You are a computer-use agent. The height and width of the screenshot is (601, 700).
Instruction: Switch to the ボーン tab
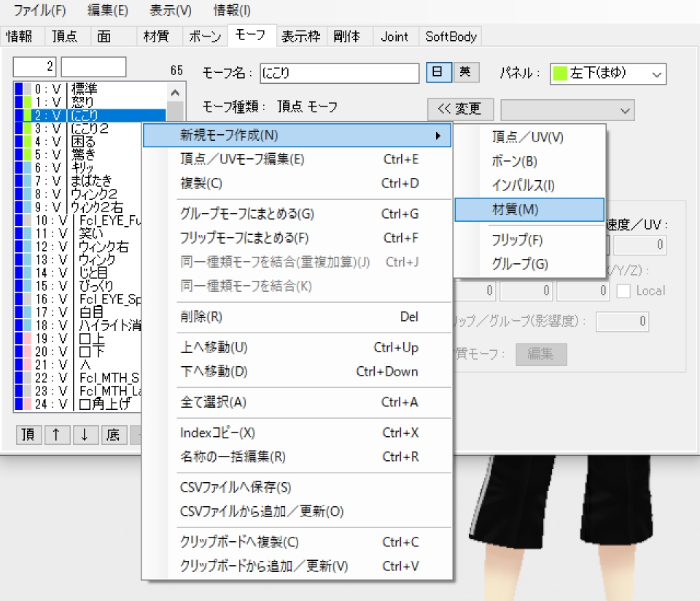point(205,36)
